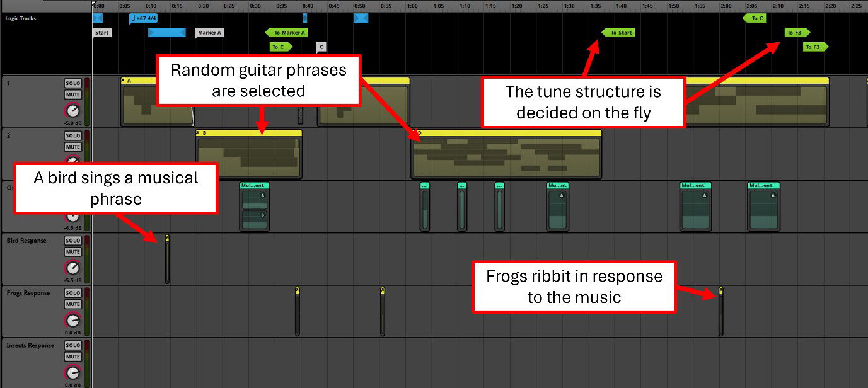Click playlist entry A in the multi instrument
Viewport: 868px width, 388px height.
[x=255, y=200]
